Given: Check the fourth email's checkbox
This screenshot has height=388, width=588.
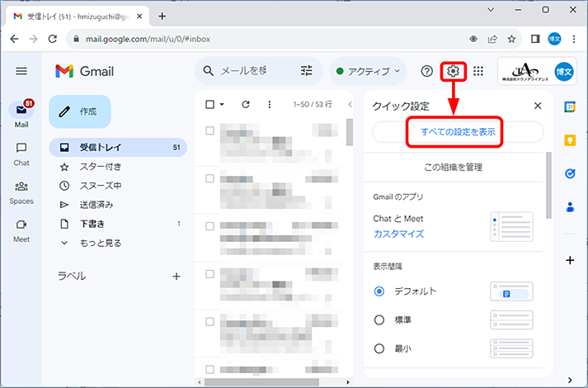Looking at the screenshot, I should pyautogui.click(x=210, y=274).
